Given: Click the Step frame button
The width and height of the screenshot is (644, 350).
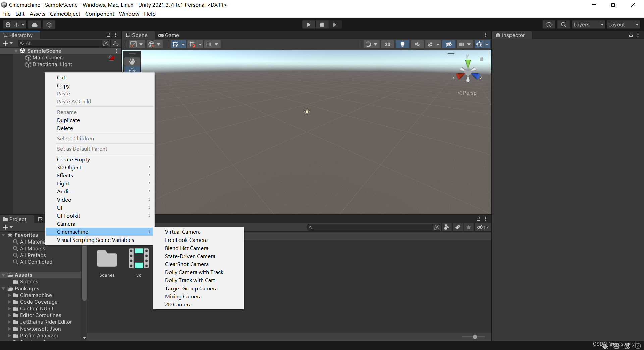Looking at the screenshot, I should point(335,25).
